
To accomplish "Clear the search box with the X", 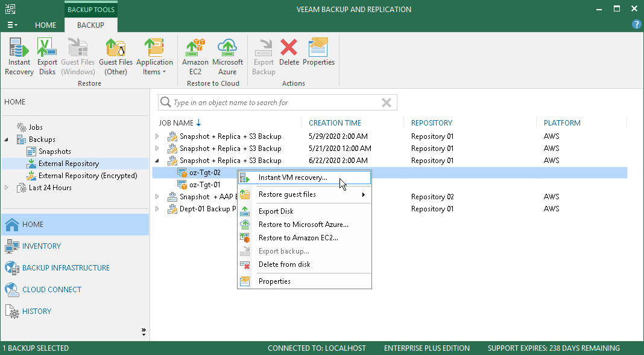I will tap(387, 103).
